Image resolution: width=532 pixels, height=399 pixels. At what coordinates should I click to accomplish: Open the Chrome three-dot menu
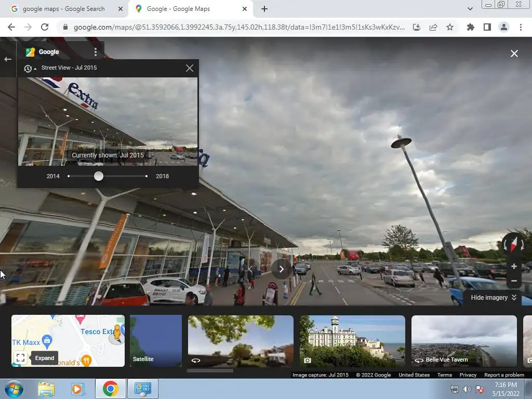pyautogui.click(x=521, y=27)
